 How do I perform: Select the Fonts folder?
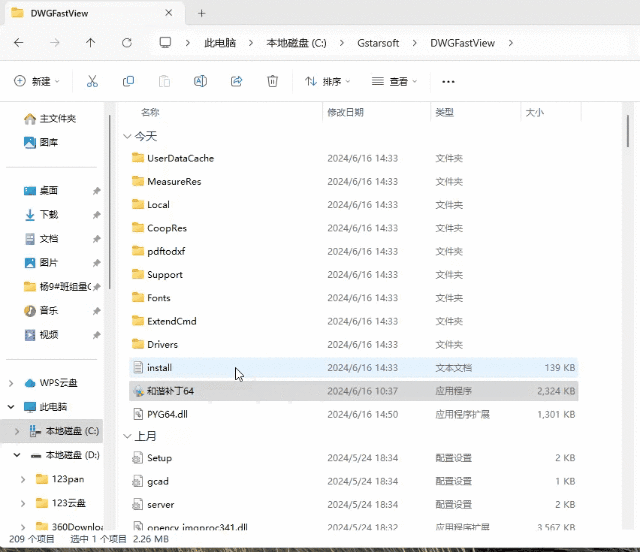point(353,298)
